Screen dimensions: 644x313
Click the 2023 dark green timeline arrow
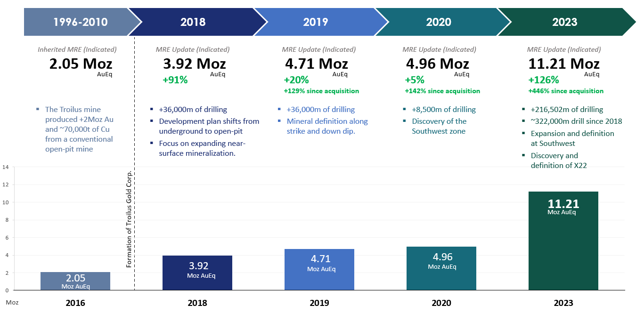coord(564,22)
